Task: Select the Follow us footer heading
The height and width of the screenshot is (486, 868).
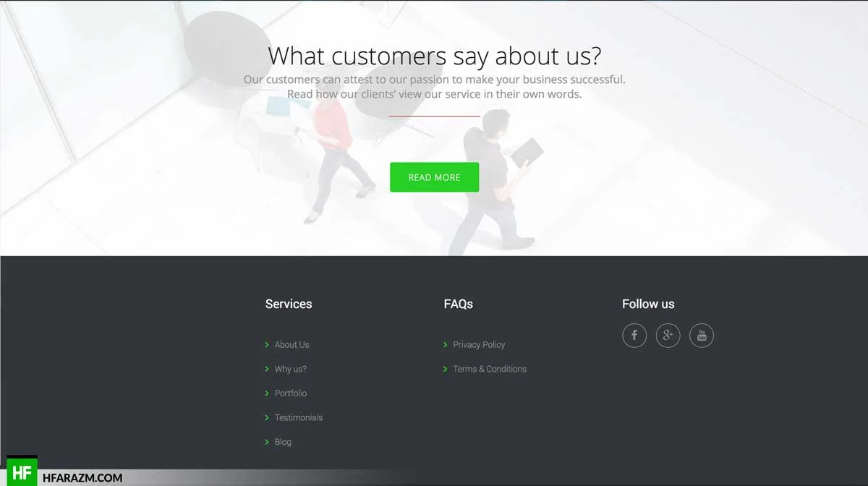Action: (x=648, y=304)
